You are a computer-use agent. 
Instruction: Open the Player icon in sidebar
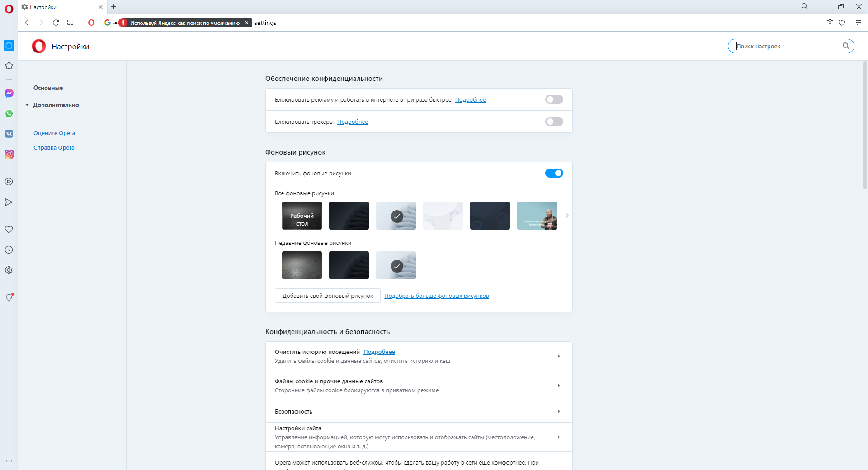point(9,182)
